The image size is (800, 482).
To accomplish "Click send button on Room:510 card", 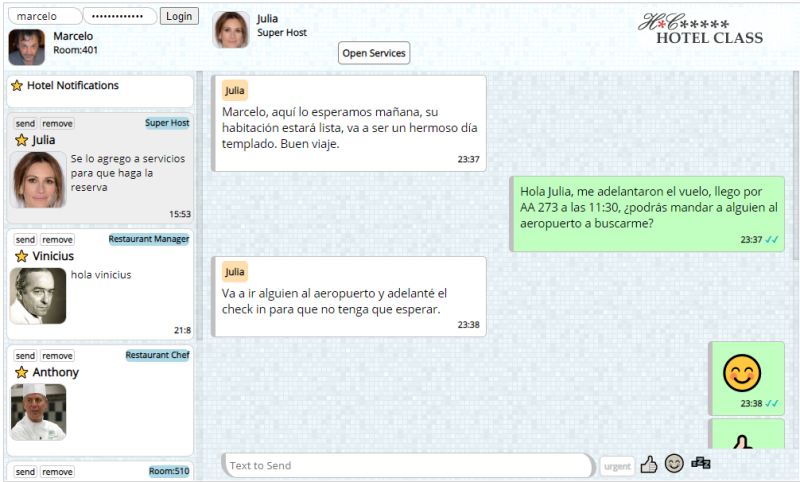I will [25, 472].
